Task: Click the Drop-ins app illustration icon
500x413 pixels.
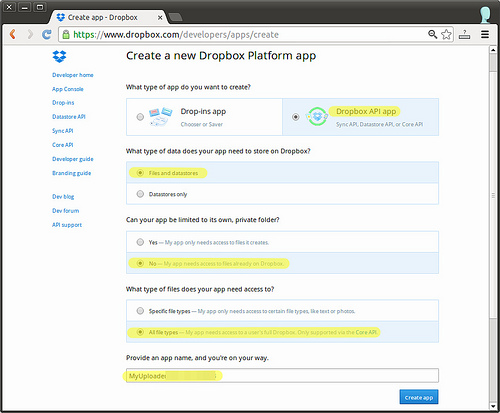Action: click(x=160, y=117)
